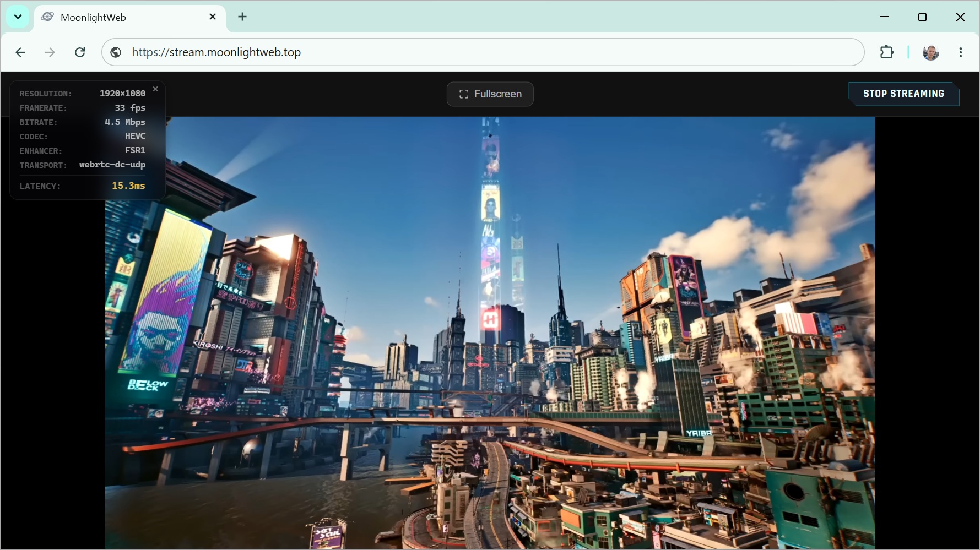View site information globe icon

tap(116, 52)
